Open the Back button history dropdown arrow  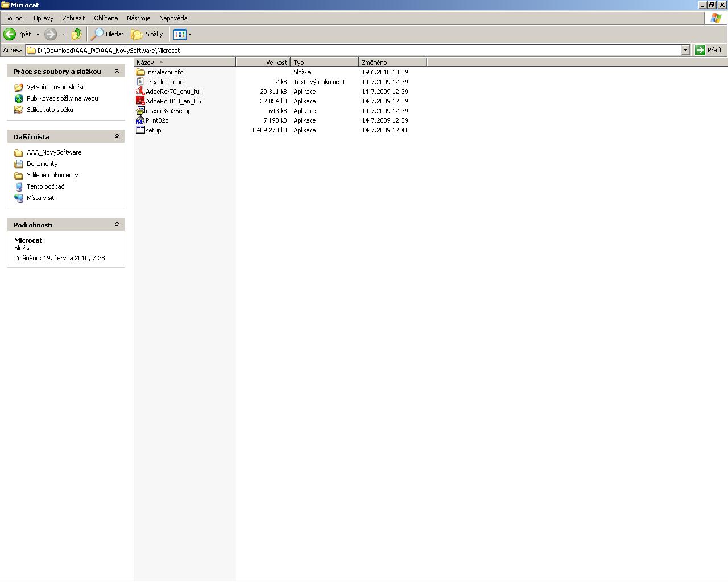38,34
